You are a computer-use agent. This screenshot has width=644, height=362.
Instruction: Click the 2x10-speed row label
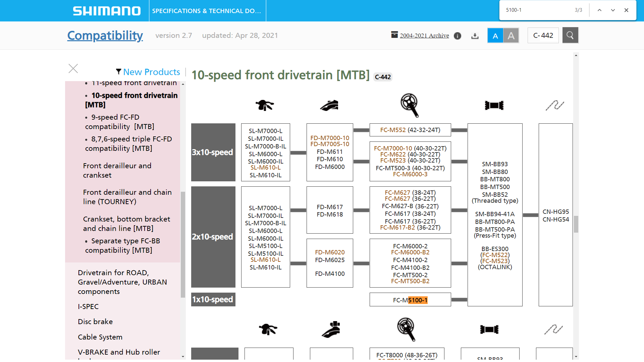pos(213,237)
